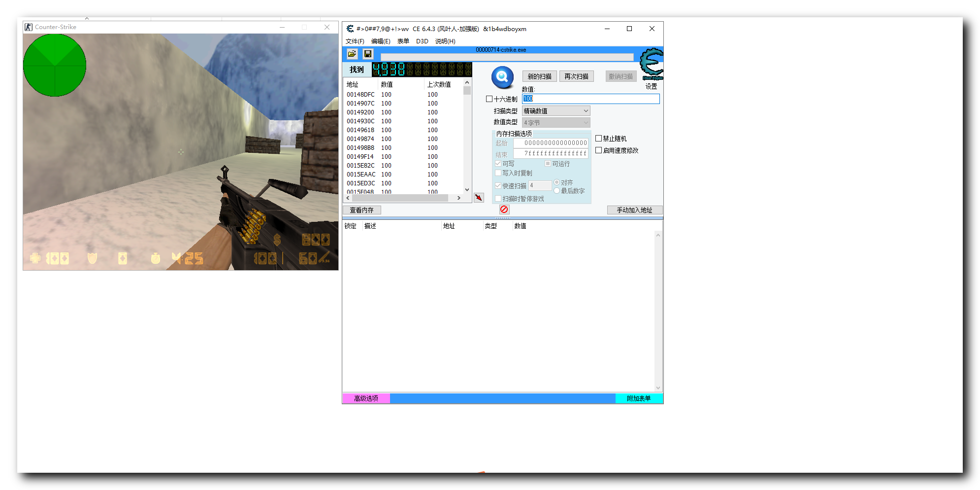Open the D3D menu
Viewport: 980px width, 490px height.
click(x=422, y=41)
